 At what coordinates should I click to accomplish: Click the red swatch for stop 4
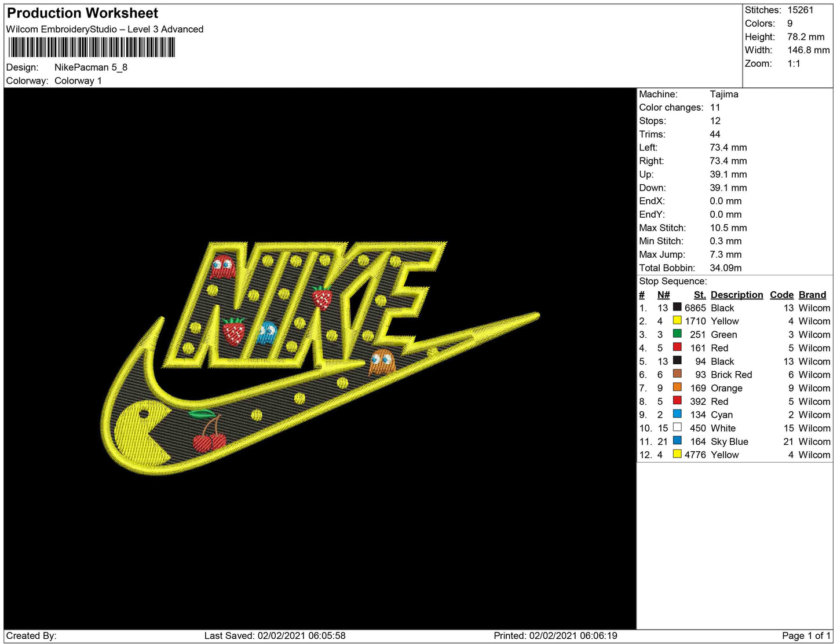point(677,347)
